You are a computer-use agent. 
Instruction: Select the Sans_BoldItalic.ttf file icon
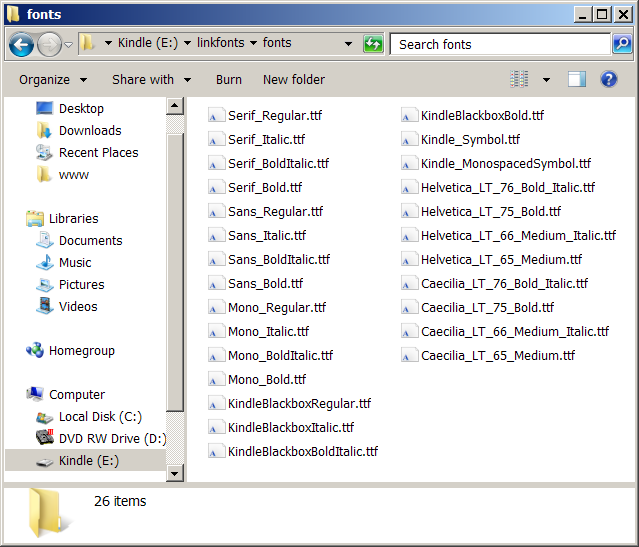coord(216,260)
